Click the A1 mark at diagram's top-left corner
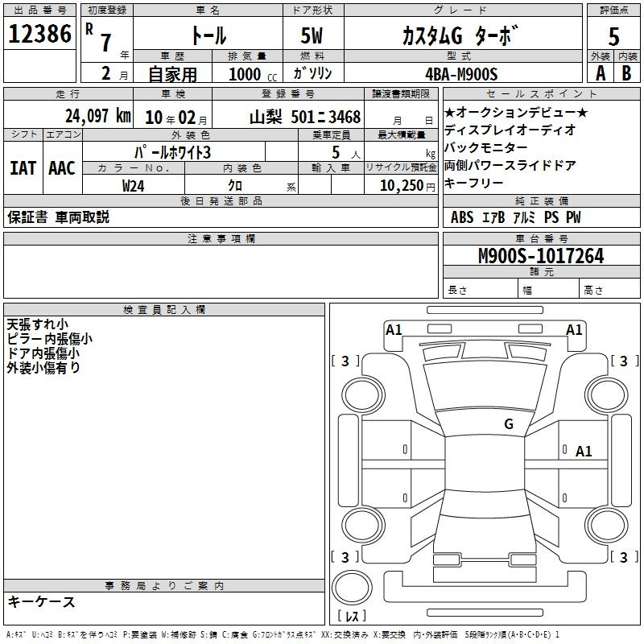This screenshot has width=644, height=644. [394, 329]
